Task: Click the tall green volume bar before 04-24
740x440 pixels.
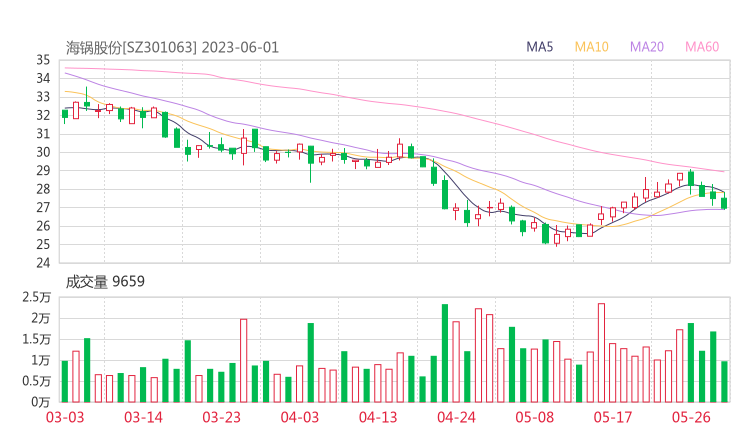Action: [445, 353]
